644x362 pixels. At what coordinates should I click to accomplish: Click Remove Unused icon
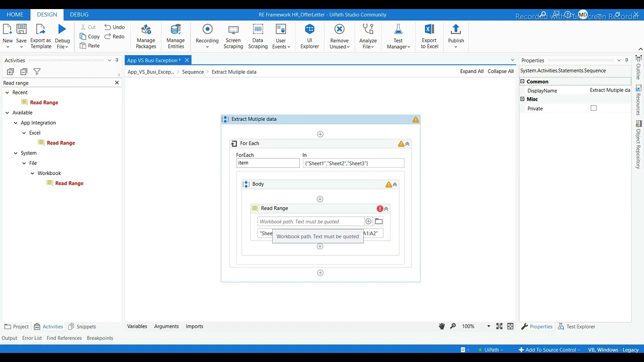340,29
